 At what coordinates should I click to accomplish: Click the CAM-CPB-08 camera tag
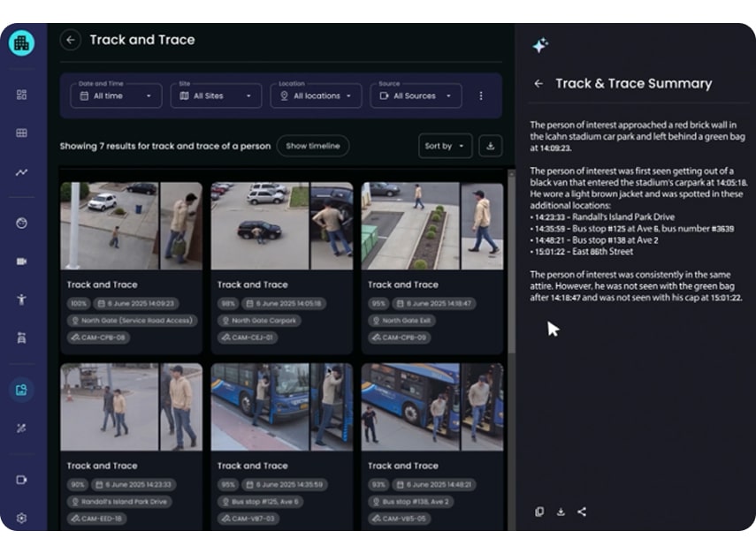click(x=98, y=338)
